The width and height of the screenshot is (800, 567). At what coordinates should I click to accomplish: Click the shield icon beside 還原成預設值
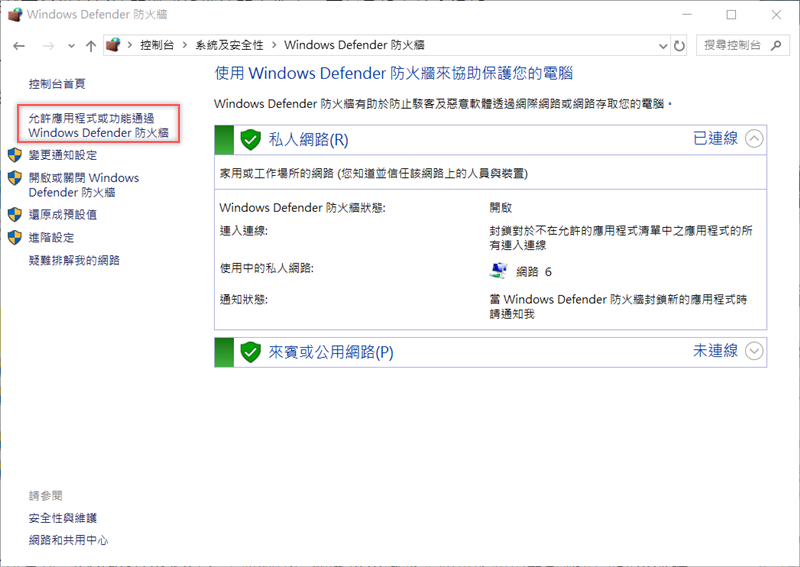point(15,214)
